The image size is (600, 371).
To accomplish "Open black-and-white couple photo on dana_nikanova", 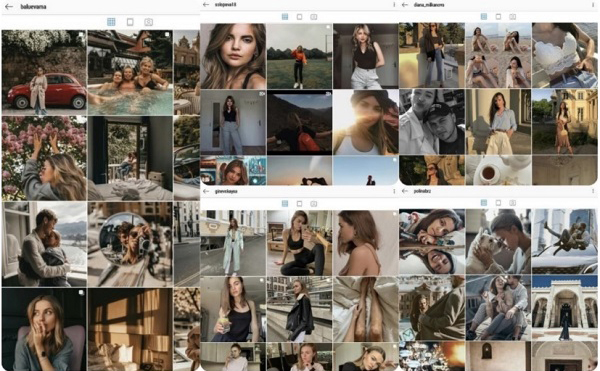I will click(x=432, y=122).
